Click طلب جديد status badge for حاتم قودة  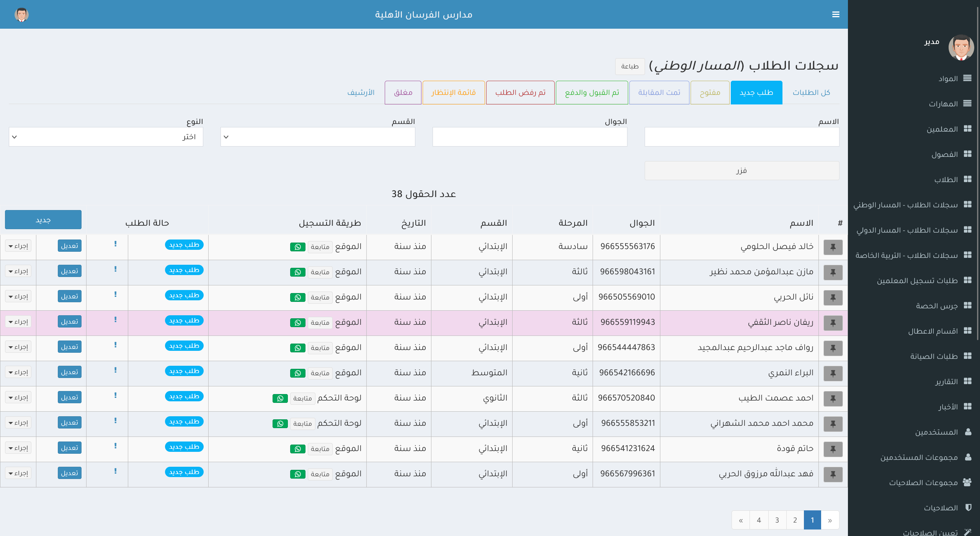pos(184,446)
